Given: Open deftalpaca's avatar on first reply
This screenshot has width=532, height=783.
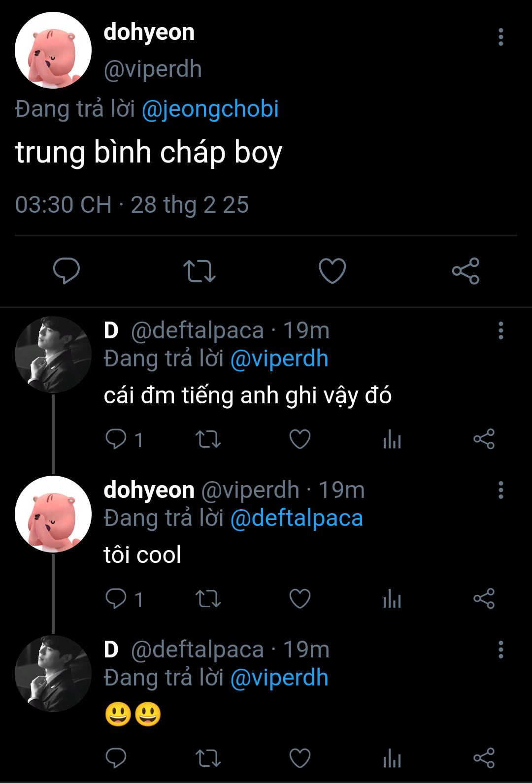Looking at the screenshot, I should [x=53, y=355].
